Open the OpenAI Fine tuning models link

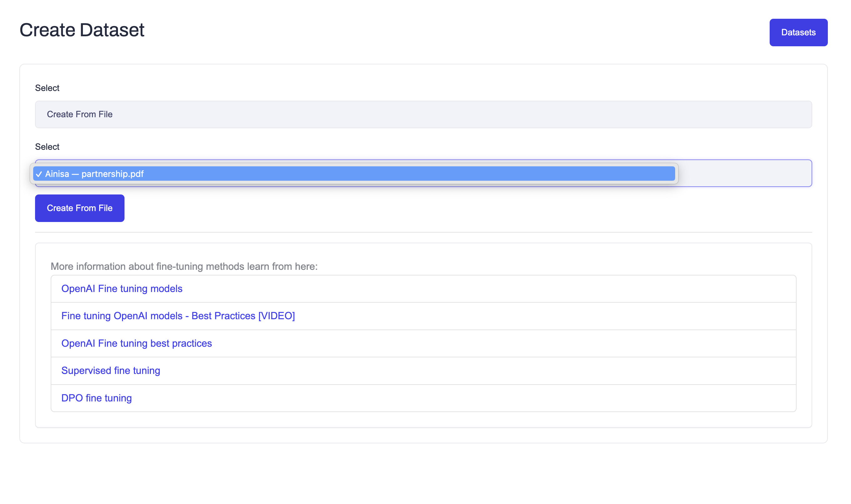122,289
